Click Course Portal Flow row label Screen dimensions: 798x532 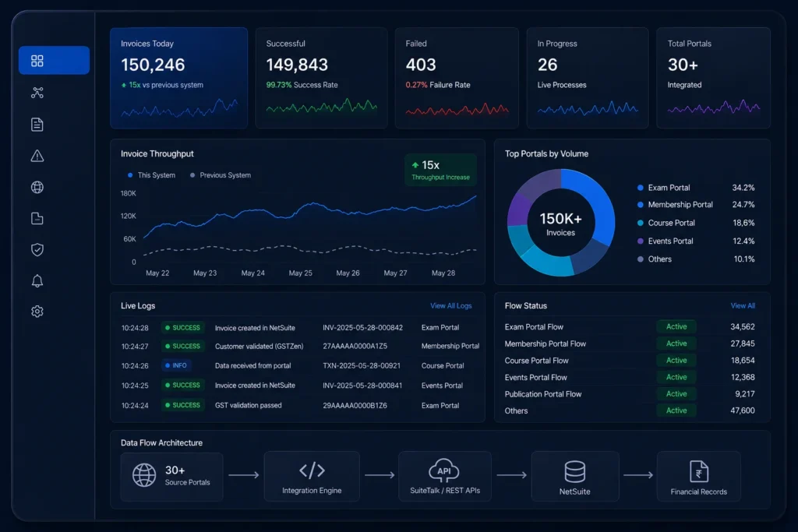point(536,361)
